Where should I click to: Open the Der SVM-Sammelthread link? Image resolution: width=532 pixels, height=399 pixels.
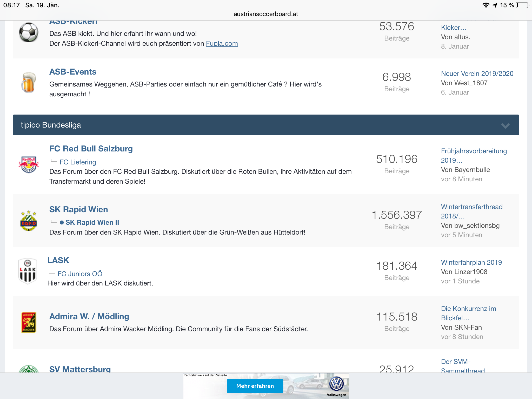tap(463, 366)
